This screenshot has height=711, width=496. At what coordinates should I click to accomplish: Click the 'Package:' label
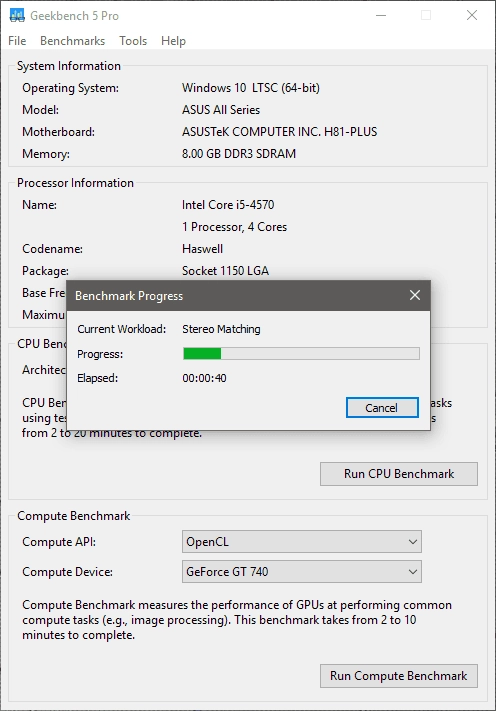[x=45, y=271]
